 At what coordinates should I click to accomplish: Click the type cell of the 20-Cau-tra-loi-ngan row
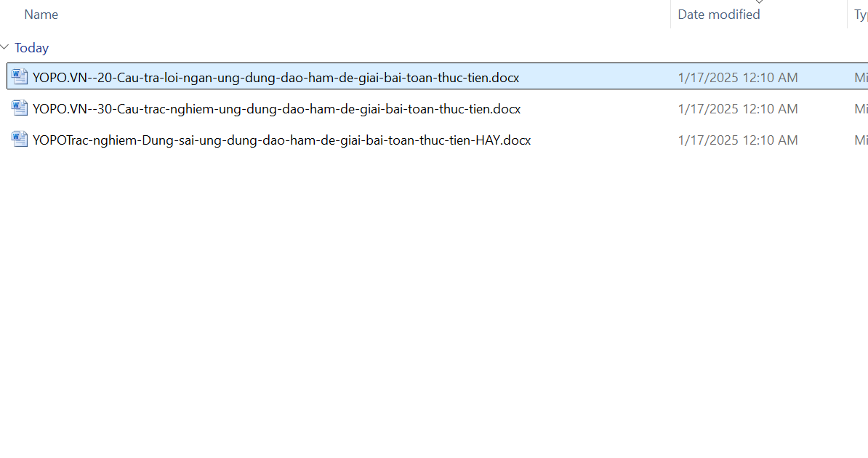(860, 77)
